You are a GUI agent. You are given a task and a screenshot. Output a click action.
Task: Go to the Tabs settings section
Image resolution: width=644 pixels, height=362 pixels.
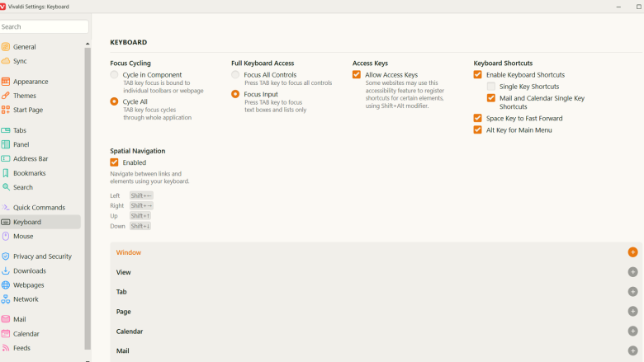[20, 130]
